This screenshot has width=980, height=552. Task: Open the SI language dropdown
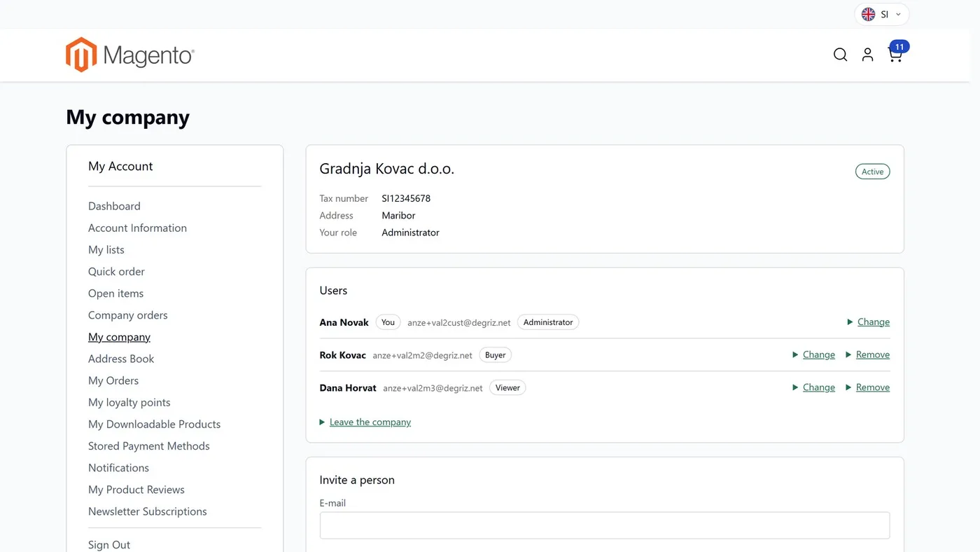(x=882, y=14)
